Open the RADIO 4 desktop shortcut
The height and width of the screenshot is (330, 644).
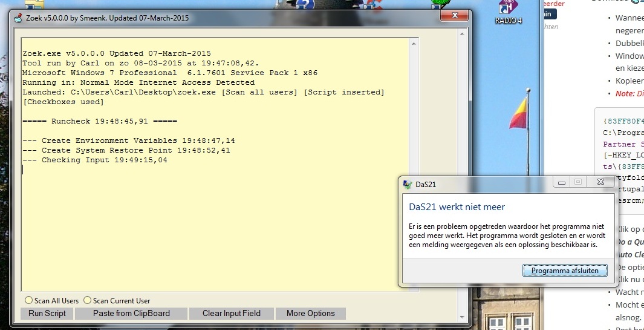tap(509, 12)
